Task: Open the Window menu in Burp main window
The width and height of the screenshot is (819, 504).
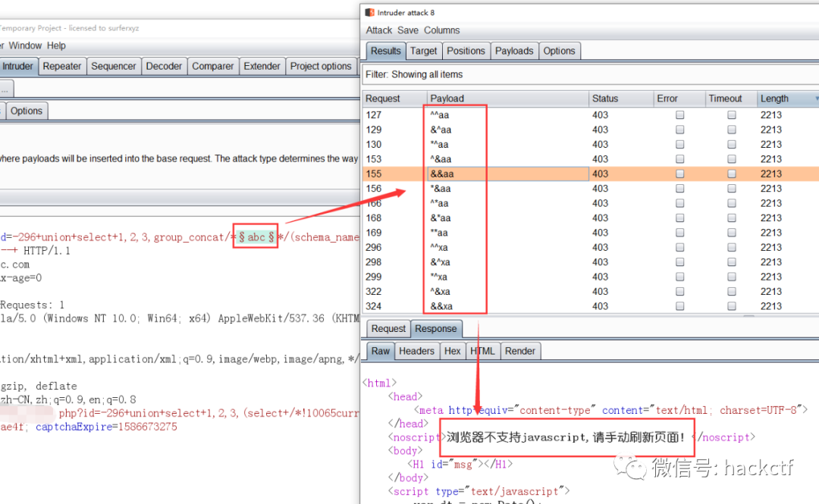Action: pos(25,45)
